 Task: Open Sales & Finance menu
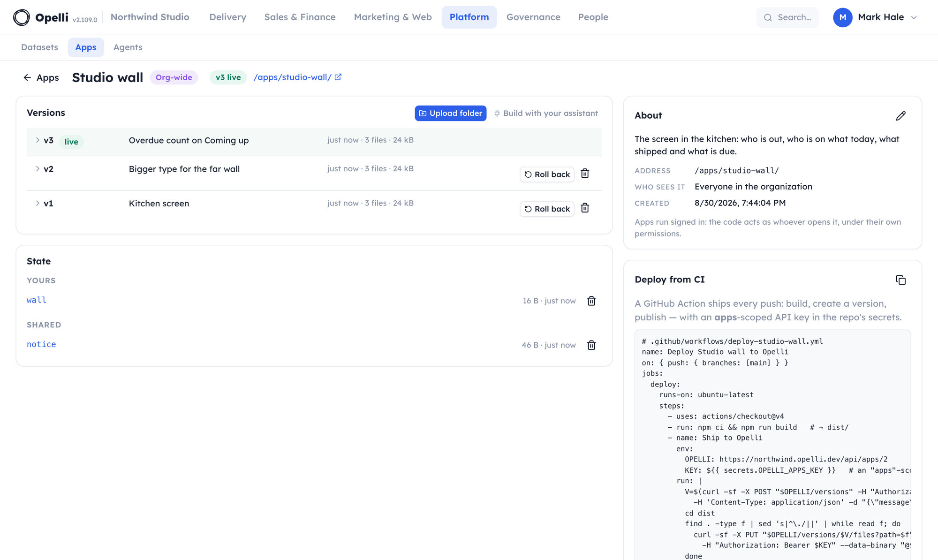(x=300, y=17)
